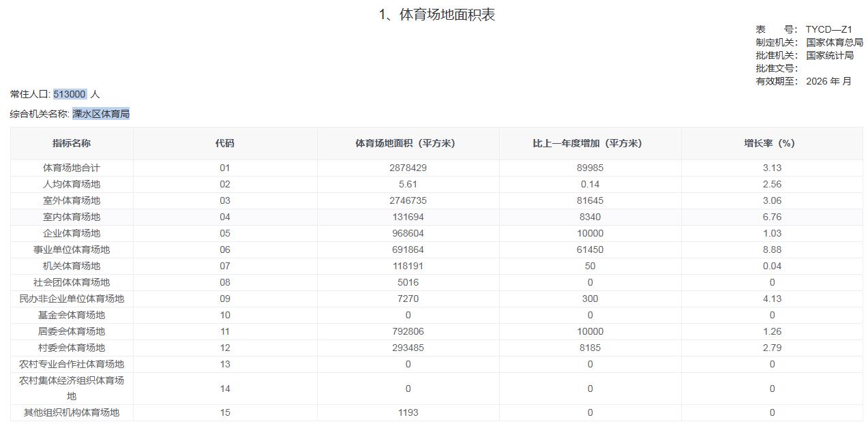Click the 事业单位体育场地 increase value 61450

tap(590, 249)
